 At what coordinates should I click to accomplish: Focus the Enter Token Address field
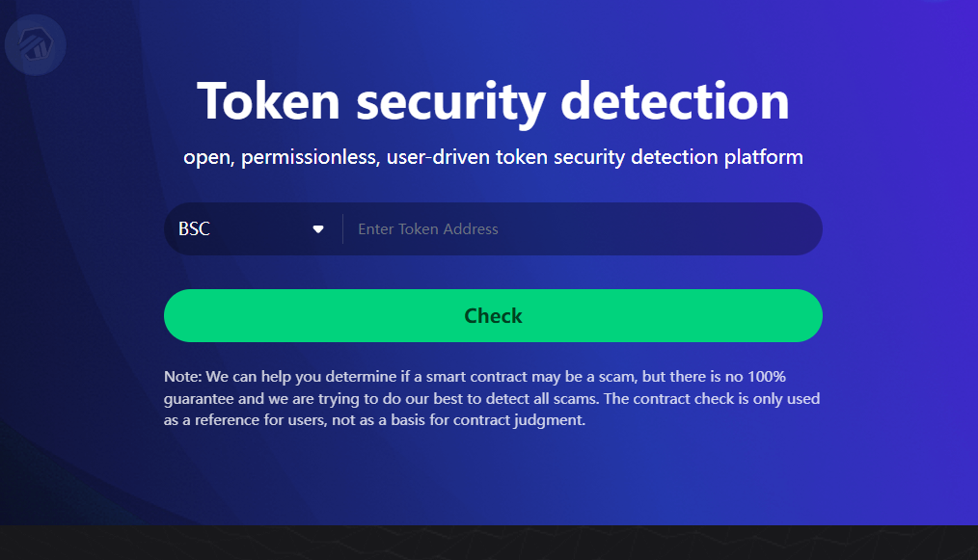[x=579, y=229]
